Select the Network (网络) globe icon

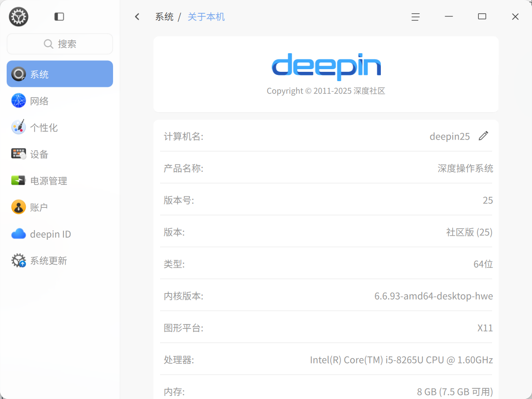pos(19,101)
